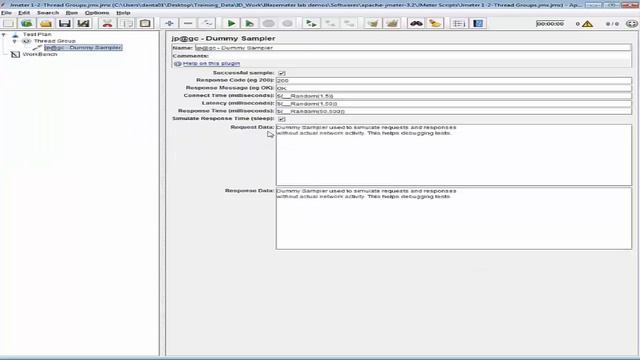Click the Clear All results icon

pyautogui.click(x=392, y=23)
